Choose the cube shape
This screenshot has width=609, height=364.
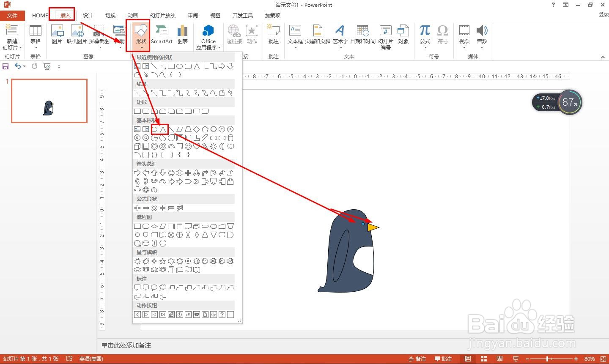[x=137, y=146]
